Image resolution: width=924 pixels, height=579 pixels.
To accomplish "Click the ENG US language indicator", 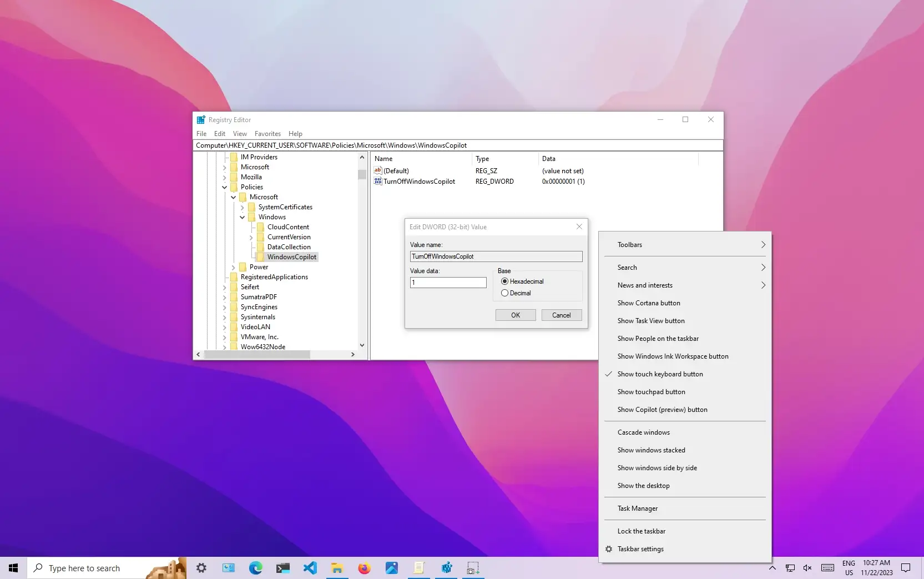I will pyautogui.click(x=849, y=568).
